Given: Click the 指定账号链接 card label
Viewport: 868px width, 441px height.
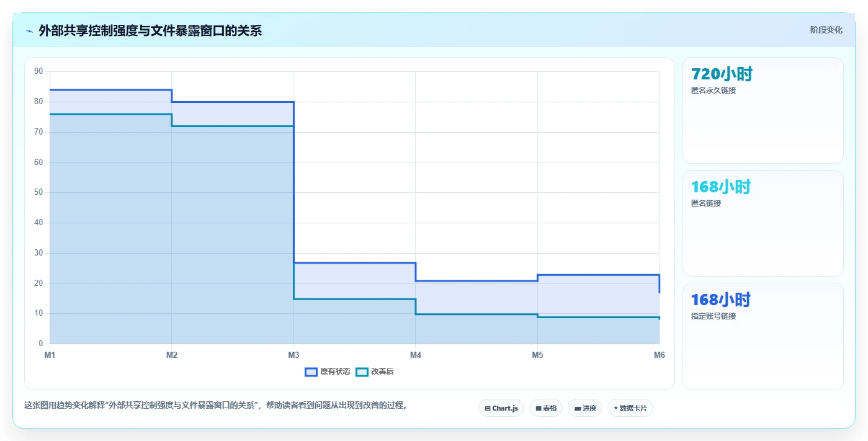Looking at the screenshot, I should [714, 316].
